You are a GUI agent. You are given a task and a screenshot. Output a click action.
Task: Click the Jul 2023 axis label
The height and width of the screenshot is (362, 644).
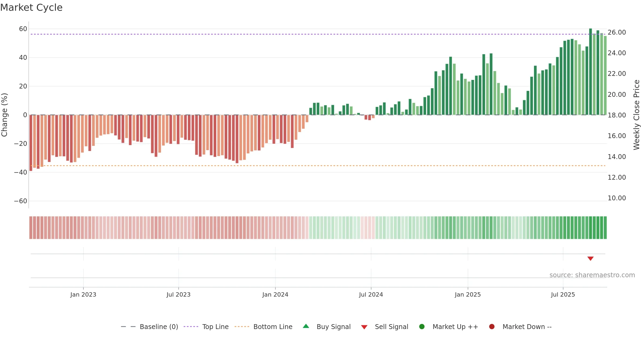pos(178,295)
